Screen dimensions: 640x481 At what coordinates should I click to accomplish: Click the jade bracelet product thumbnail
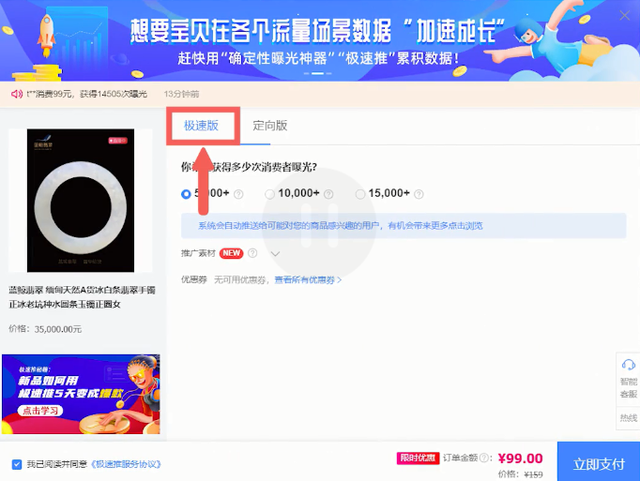[x=80, y=200]
